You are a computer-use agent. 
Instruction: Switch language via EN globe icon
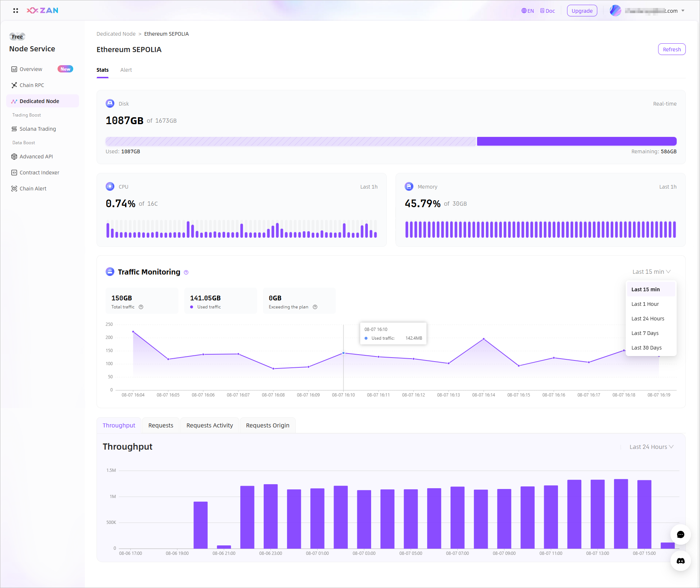coord(527,11)
